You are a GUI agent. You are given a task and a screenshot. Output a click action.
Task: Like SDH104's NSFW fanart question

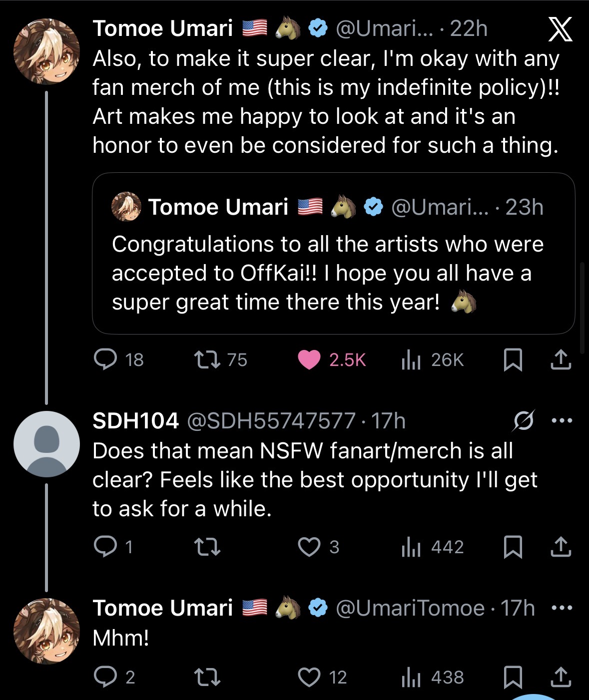click(x=309, y=547)
